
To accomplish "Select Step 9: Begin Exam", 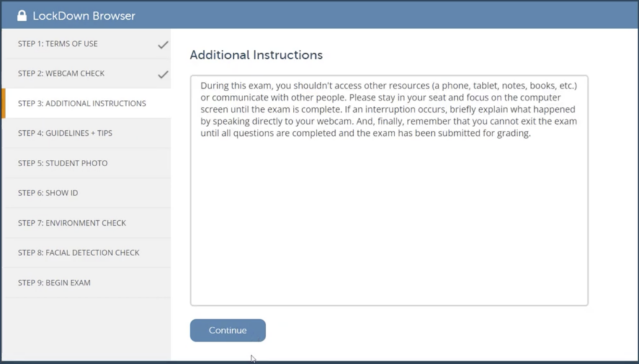I will click(86, 283).
